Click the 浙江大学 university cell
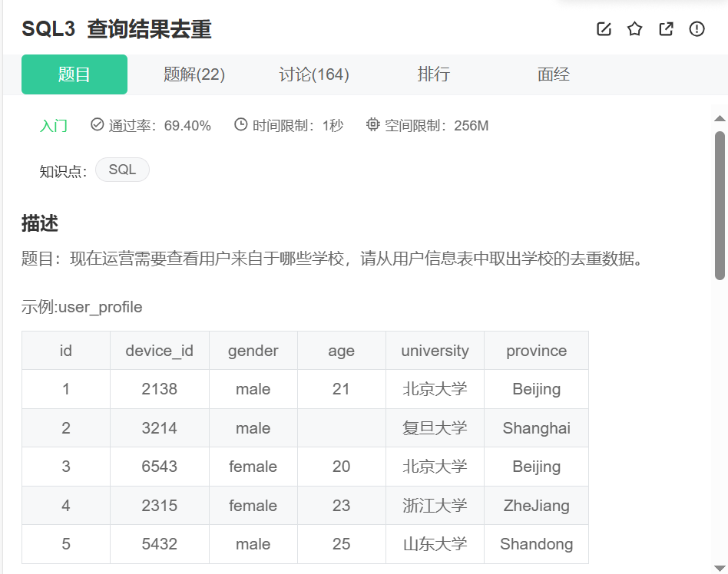 435,506
